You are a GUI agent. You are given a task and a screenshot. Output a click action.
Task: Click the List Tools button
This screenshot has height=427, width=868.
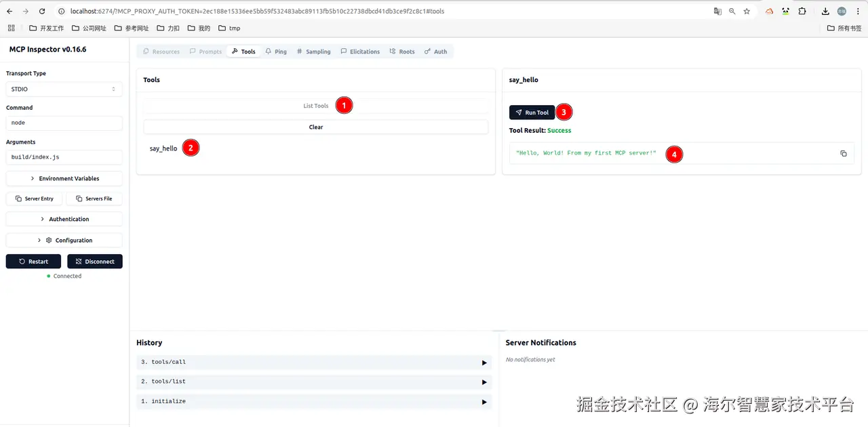(x=315, y=106)
